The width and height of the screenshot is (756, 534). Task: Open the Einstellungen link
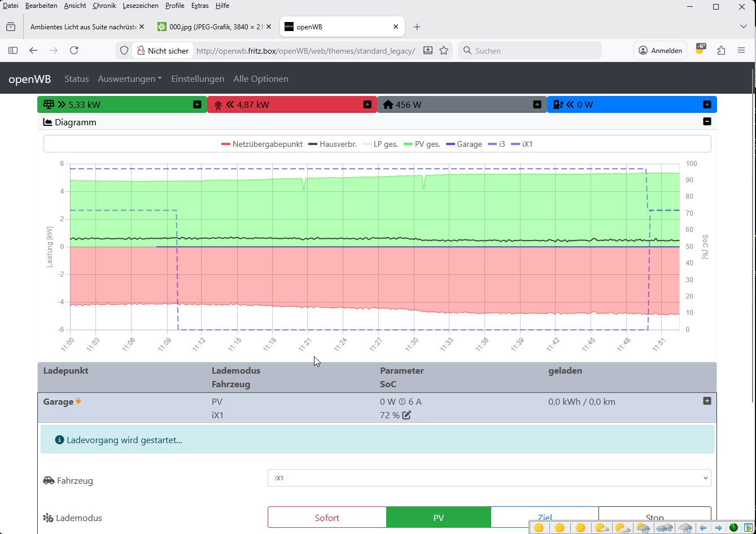pos(198,79)
